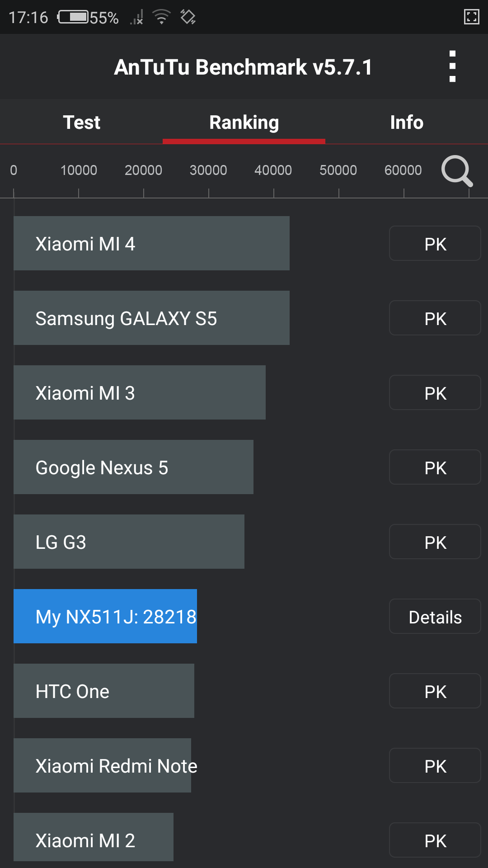
Task: Tap the search magnifier icon
Action: point(457,171)
